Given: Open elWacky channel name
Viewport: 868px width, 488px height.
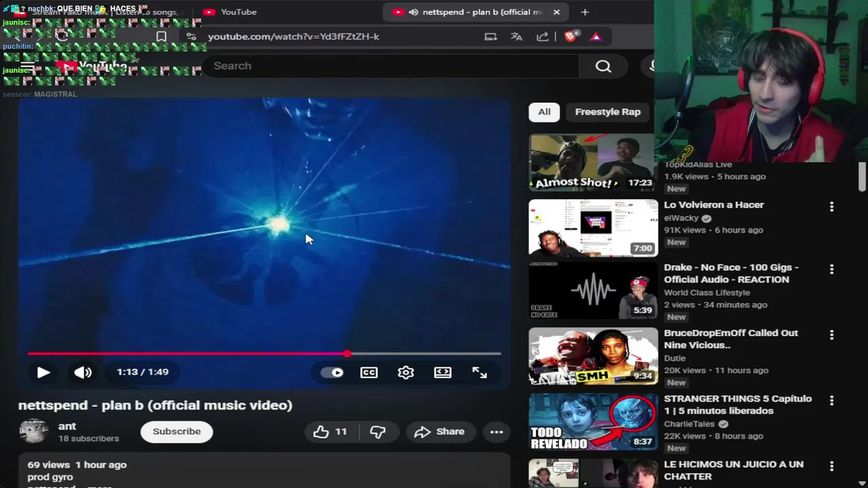Looking at the screenshot, I should pyautogui.click(x=681, y=218).
